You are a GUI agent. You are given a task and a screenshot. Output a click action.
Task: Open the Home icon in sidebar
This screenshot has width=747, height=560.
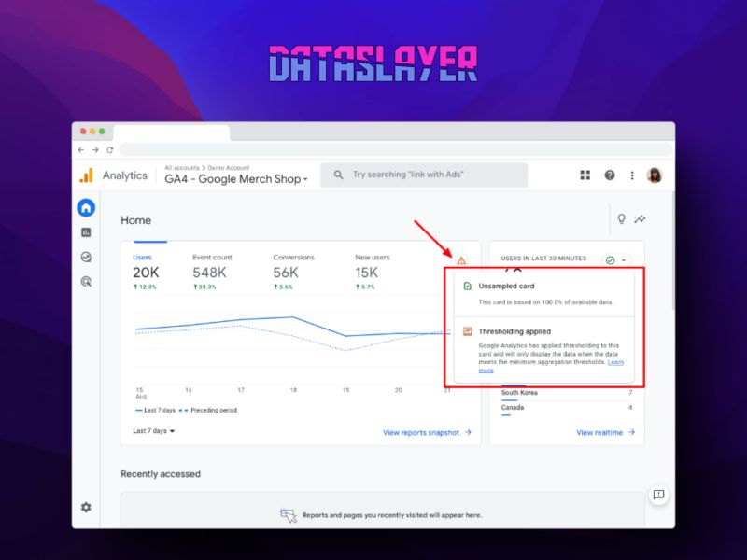tap(86, 207)
